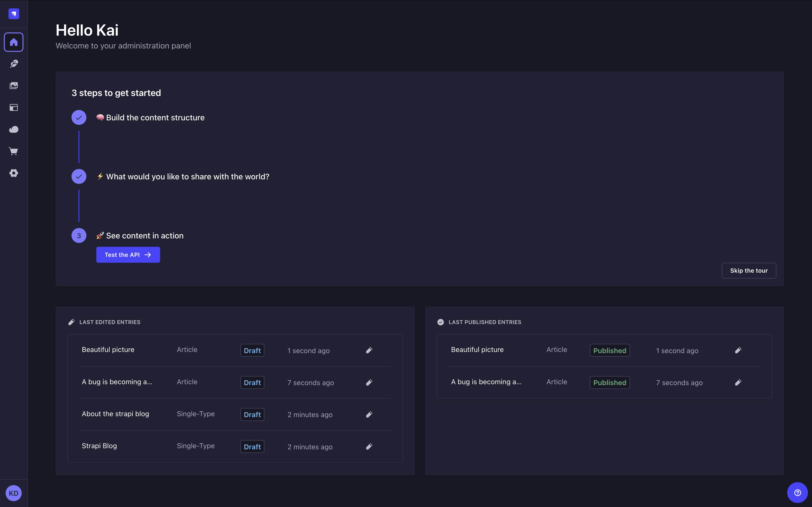812x507 pixels.
Task: Click the Draft badge on Strapi Blog
Action: tap(252, 446)
